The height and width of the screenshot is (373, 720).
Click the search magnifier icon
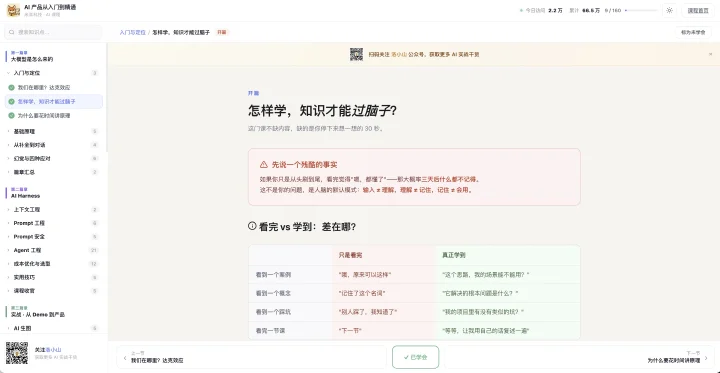coord(12,32)
